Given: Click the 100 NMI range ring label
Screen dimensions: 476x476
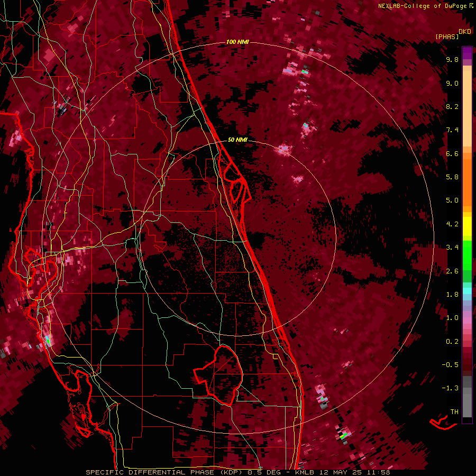Looking at the screenshot, I should pyautogui.click(x=237, y=42).
